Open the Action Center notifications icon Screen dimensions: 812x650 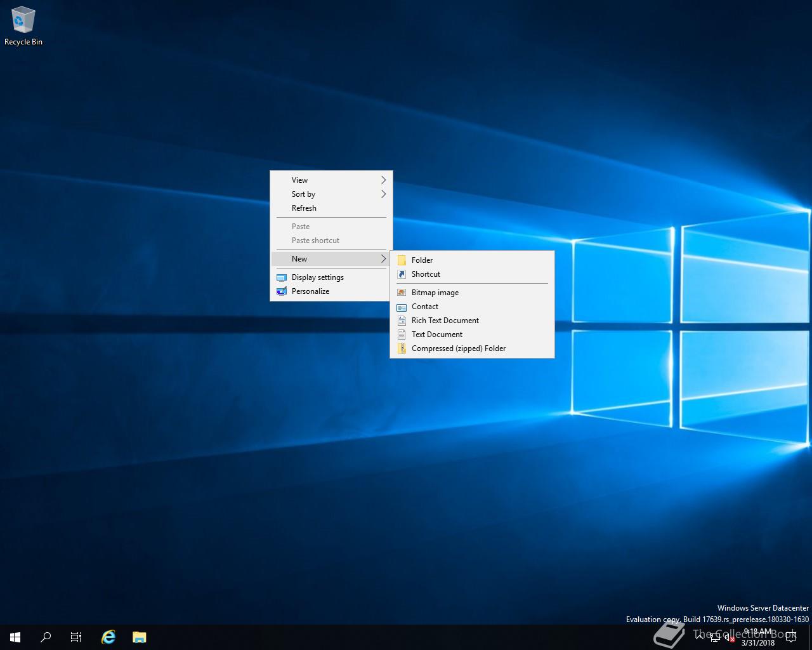(790, 637)
